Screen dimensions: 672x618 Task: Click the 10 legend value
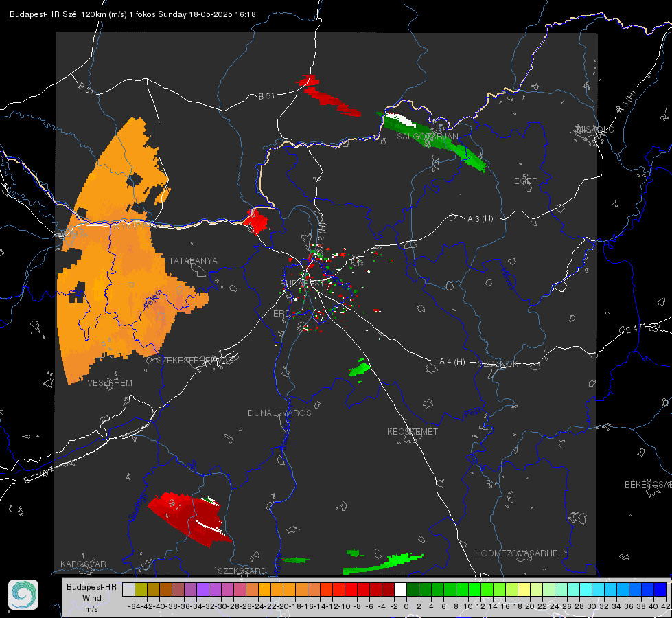[x=468, y=606]
